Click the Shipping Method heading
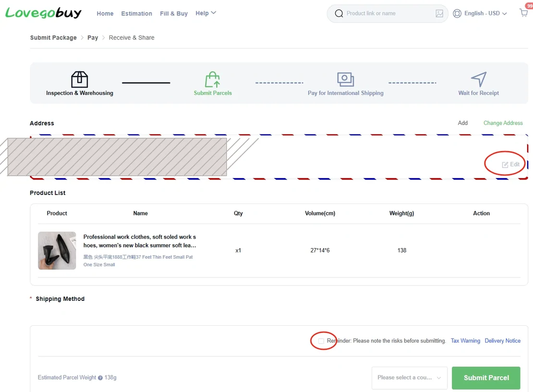The width and height of the screenshot is (533, 392). [60, 299]
